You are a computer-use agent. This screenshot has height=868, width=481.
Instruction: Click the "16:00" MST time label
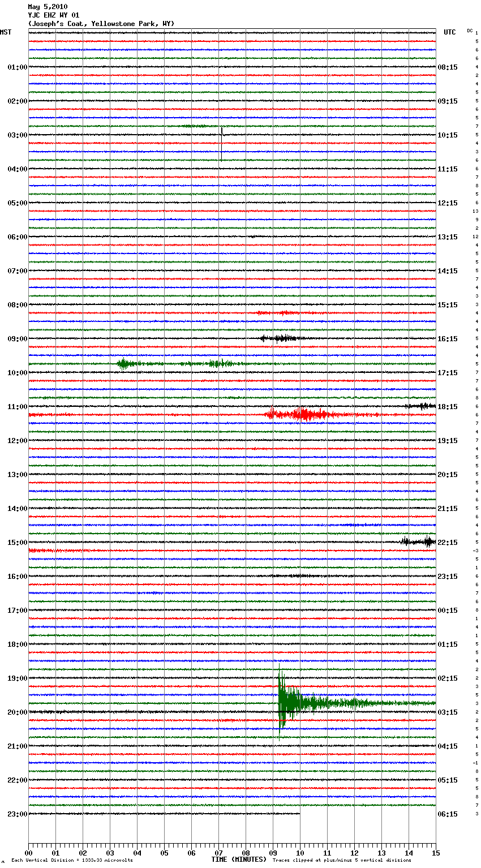(18, 577)
